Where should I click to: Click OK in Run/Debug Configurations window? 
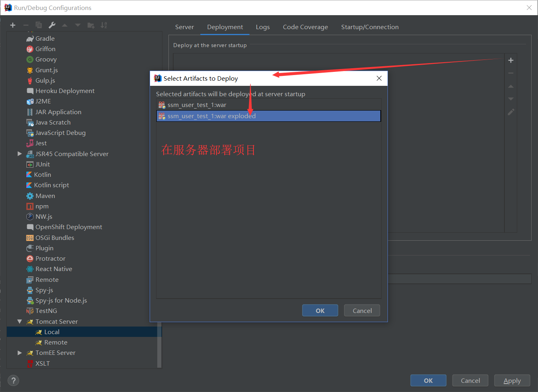428,380
